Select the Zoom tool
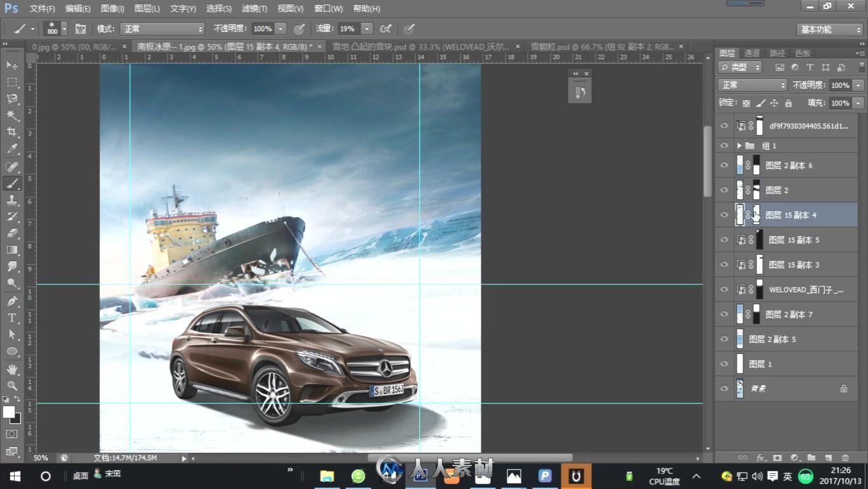This screenshot has width=868, height=489. coord(11,385)
